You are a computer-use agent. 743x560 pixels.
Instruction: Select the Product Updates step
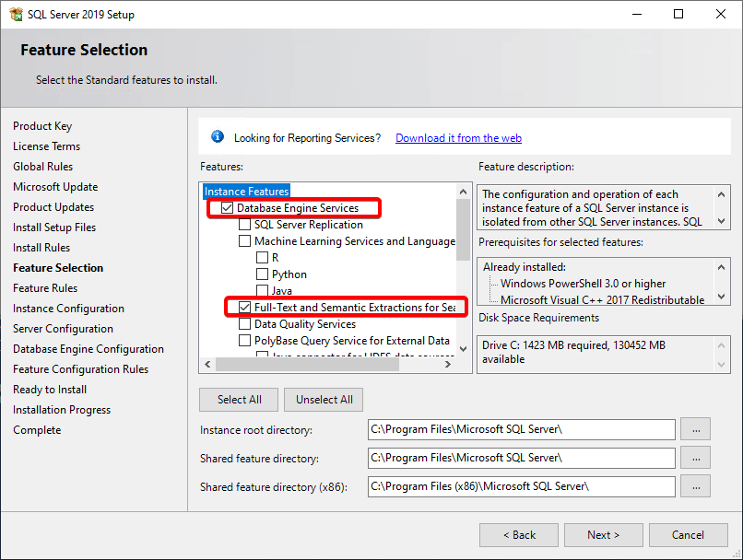point(53,207)
